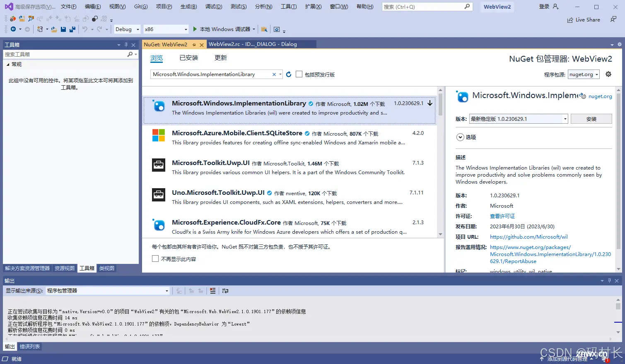Click the breakpoint circle toolbar icon
625x364 pixels.
tap(95, 19)
